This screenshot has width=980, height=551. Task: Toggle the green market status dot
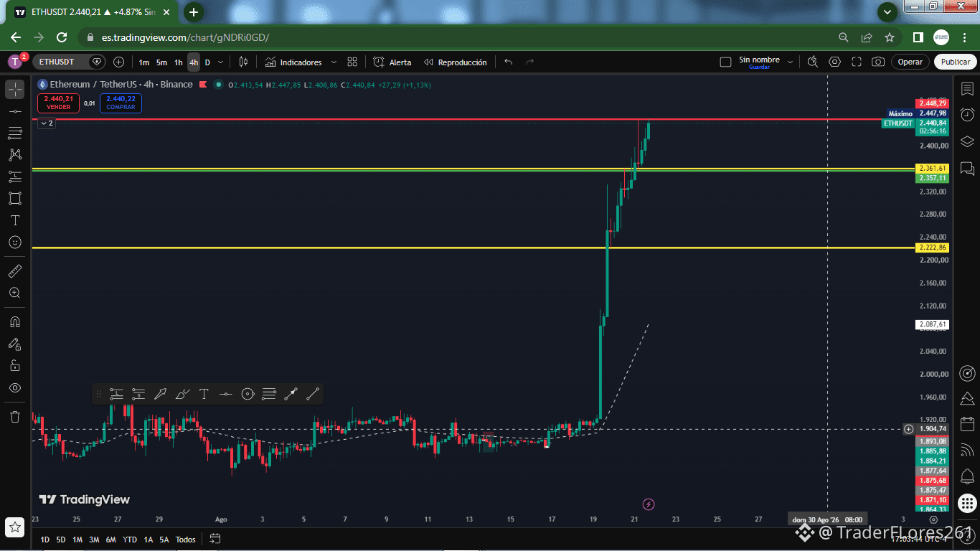(x=218, y=85)
